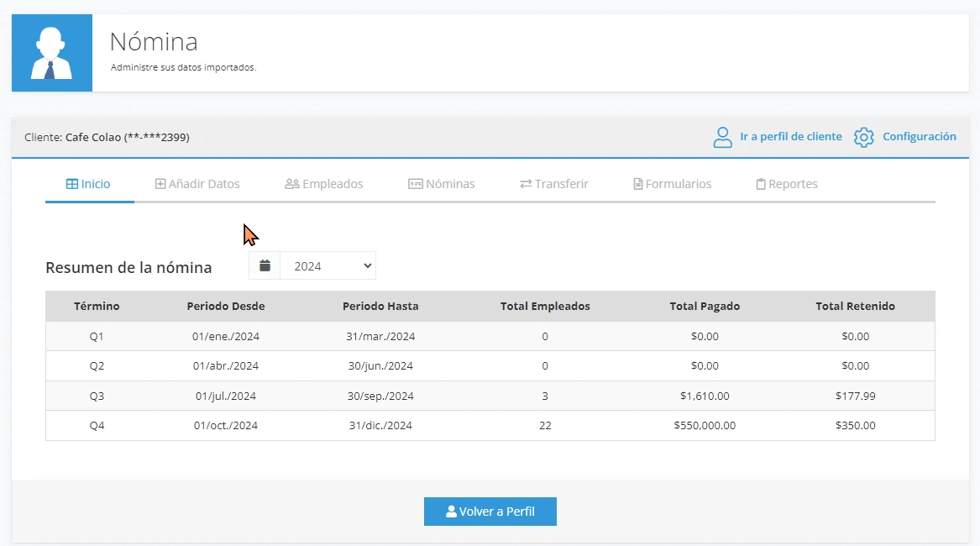Open the 2024 year dropdown
980x546 pixels.
pyautogui.click(x=328, y=265)
